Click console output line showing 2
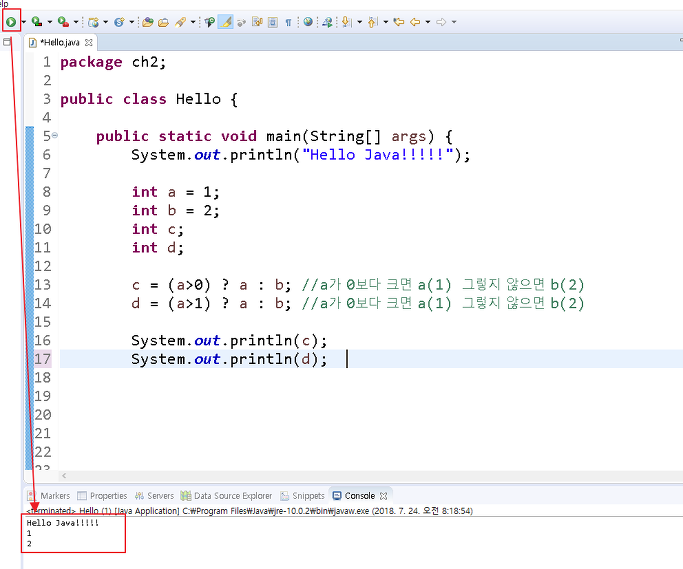683x569 pixels. coord(29,544)
